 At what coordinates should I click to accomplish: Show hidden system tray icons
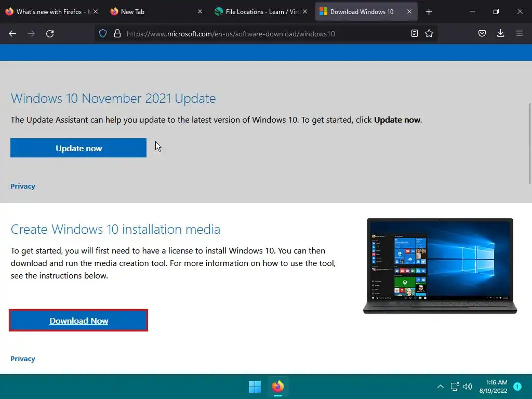pyautogui.click(x=441, y=387)
